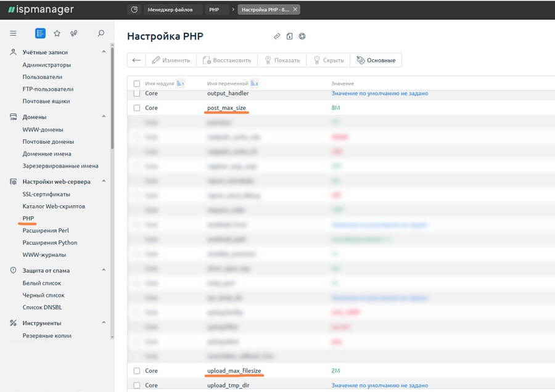The image size is (555, 392).
Task: Collapse the Защита от спама section
Action: tap(104, 271)
